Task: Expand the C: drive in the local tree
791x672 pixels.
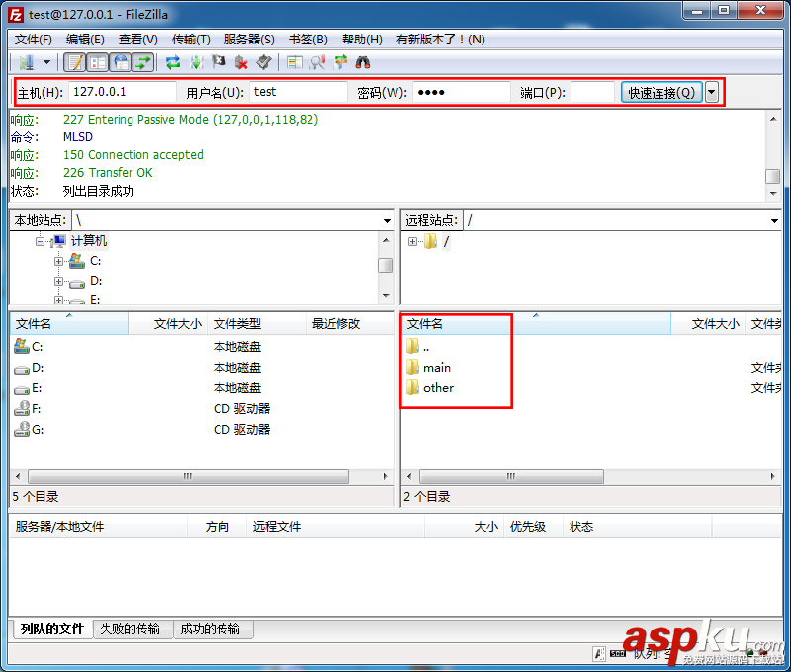Action: (x=58, y=260)
